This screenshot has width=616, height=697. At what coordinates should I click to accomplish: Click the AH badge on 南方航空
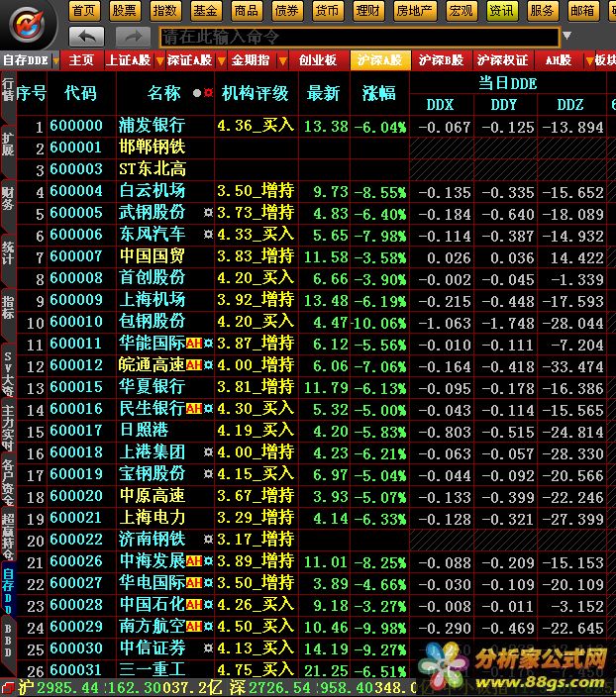coord(194,627)
